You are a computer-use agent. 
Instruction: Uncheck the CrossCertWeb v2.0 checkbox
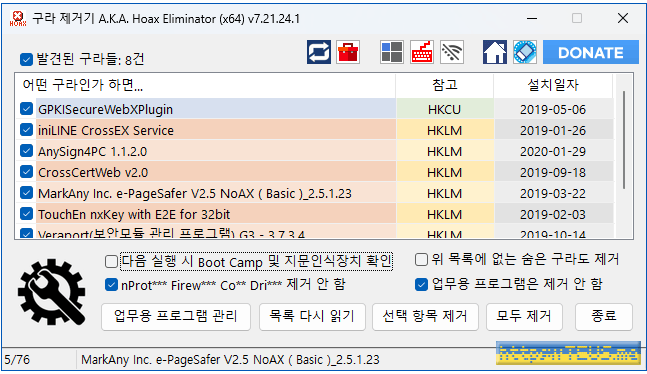tap(26, 172)
